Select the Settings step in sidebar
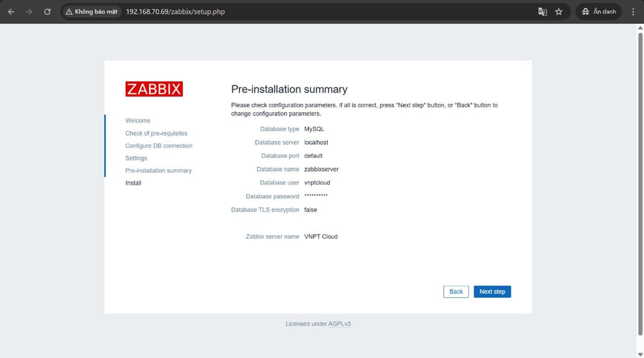The image size is (644, 358). point(136,158)
